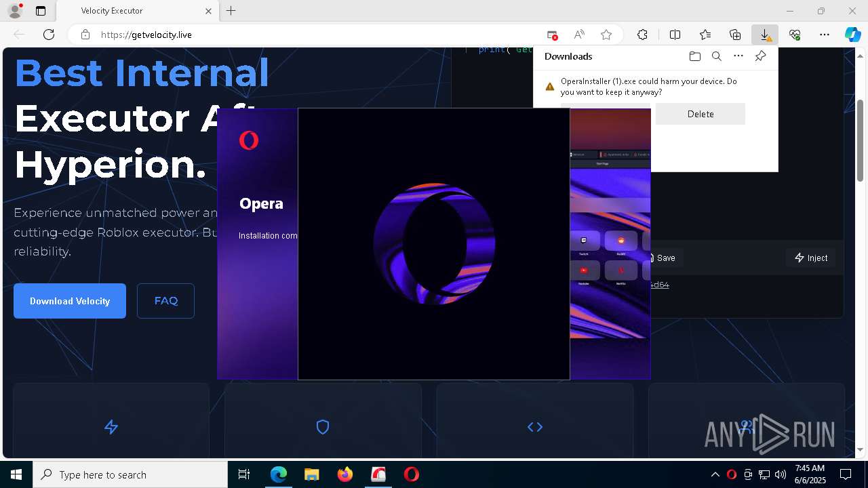Open the taskbar clock and date

point(810,474)
